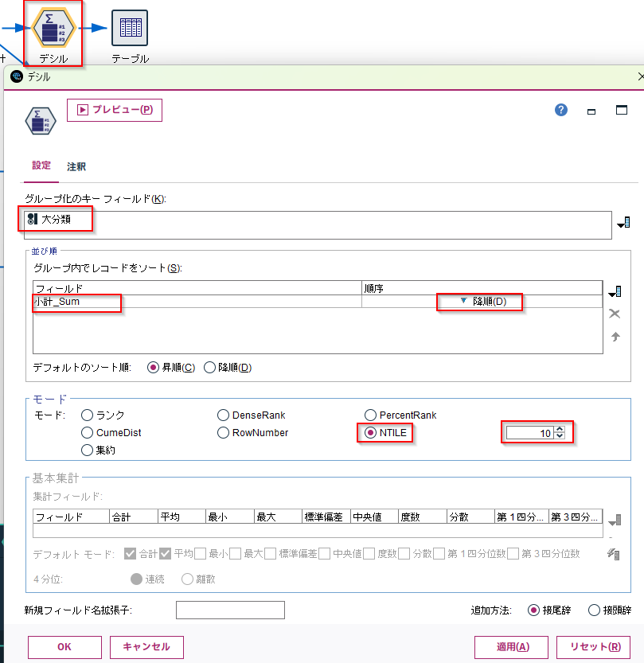
Task: Toggle the disabled 合計 default mode checkbox
Action: [131, 553]
